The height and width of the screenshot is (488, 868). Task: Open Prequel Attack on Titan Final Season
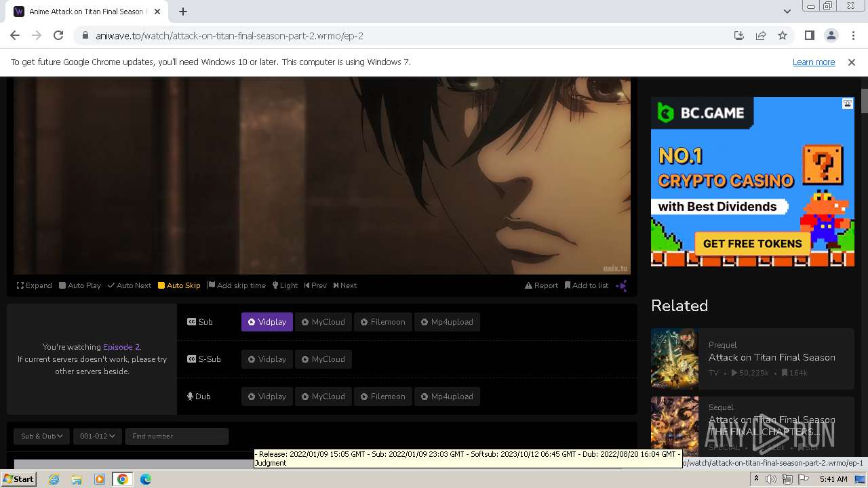772,357
